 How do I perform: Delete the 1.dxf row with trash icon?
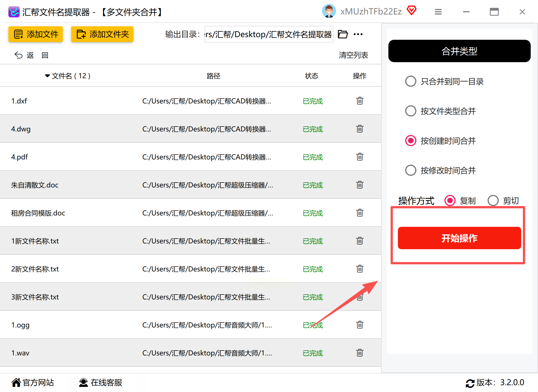360,101
